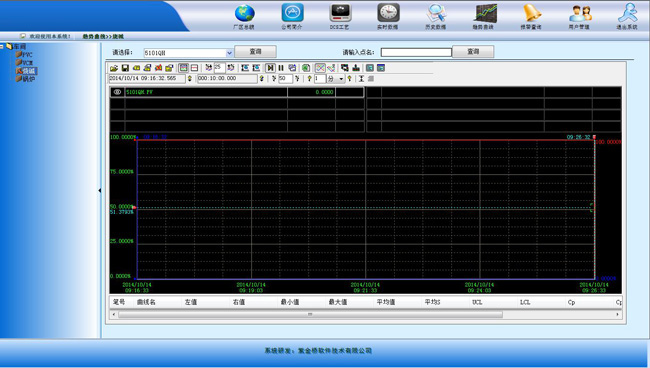Screen dimensions: 650x368
Task: Pause the trend curve playback
Action: [x=281, y=68]
